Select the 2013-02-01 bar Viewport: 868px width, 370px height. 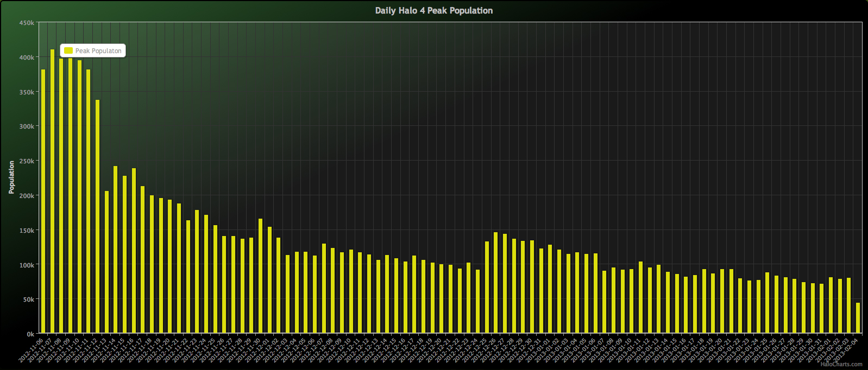pyautogui.click(x=831, y=305)
